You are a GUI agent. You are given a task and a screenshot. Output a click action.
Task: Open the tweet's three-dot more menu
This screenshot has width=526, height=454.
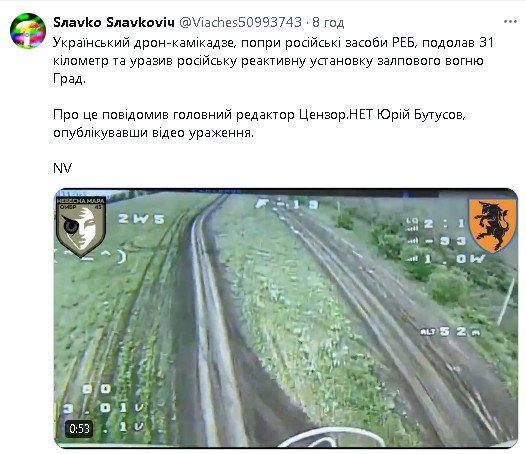[510, 22]
